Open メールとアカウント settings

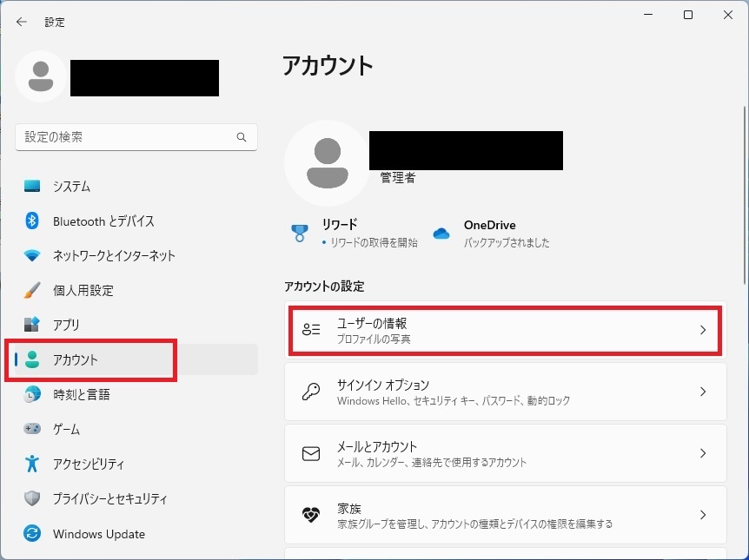(506, 453)
